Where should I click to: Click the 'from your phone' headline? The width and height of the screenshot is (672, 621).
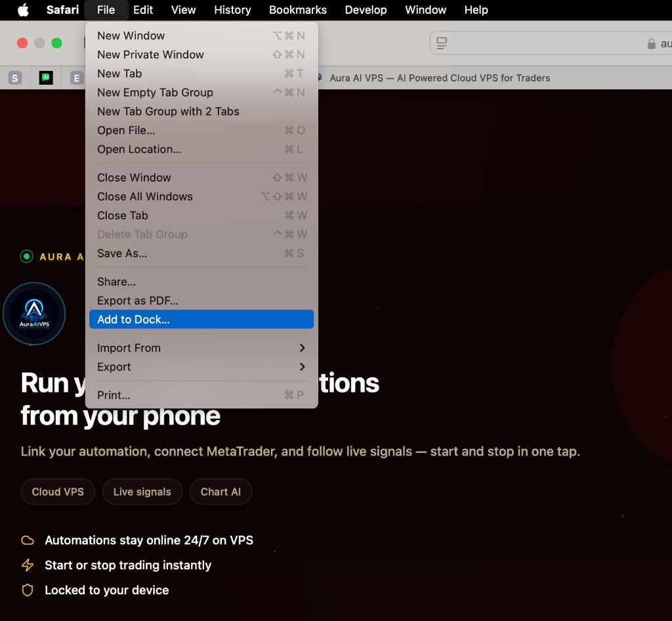point(121,416)
